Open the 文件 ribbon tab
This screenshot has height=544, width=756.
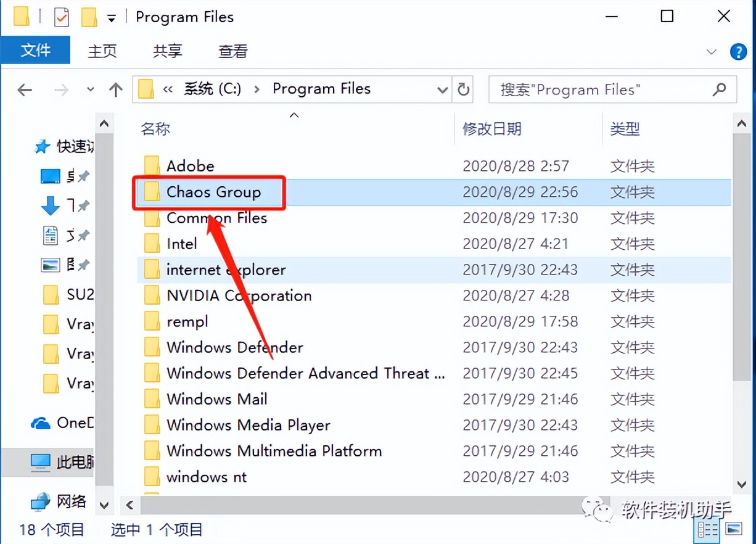coord(35,51)
